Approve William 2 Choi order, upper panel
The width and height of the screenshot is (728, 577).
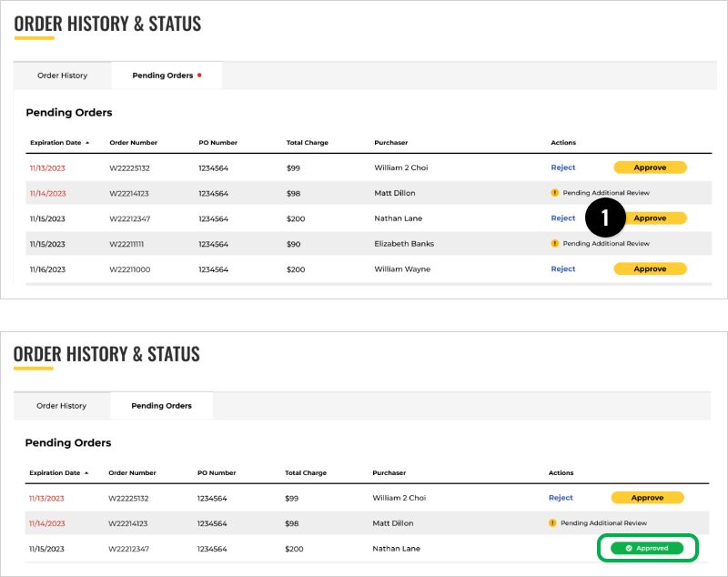[650, 167]
